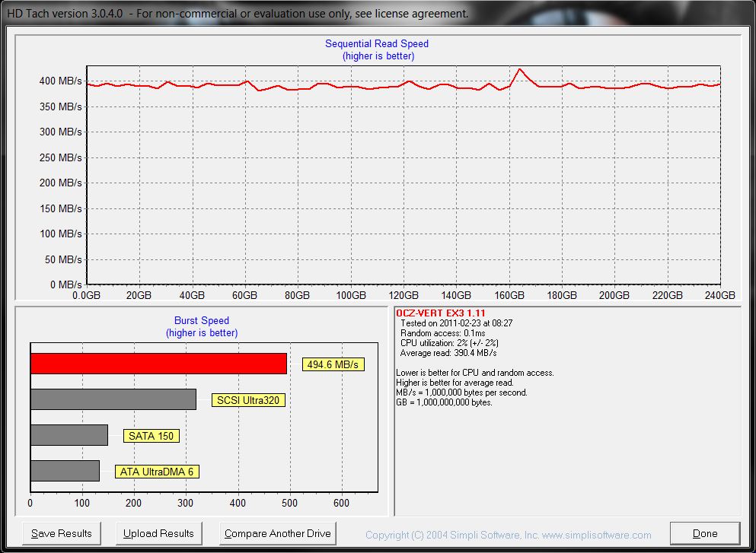
Task: Click the Sequential Read Speed chart title
Action: click(377, 44)
